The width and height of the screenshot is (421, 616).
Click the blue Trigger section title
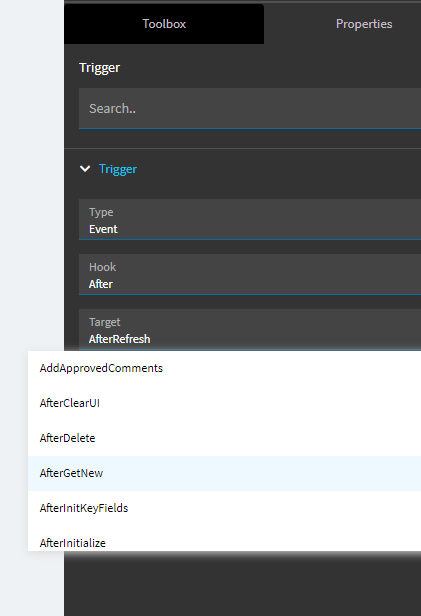point(118,169)
